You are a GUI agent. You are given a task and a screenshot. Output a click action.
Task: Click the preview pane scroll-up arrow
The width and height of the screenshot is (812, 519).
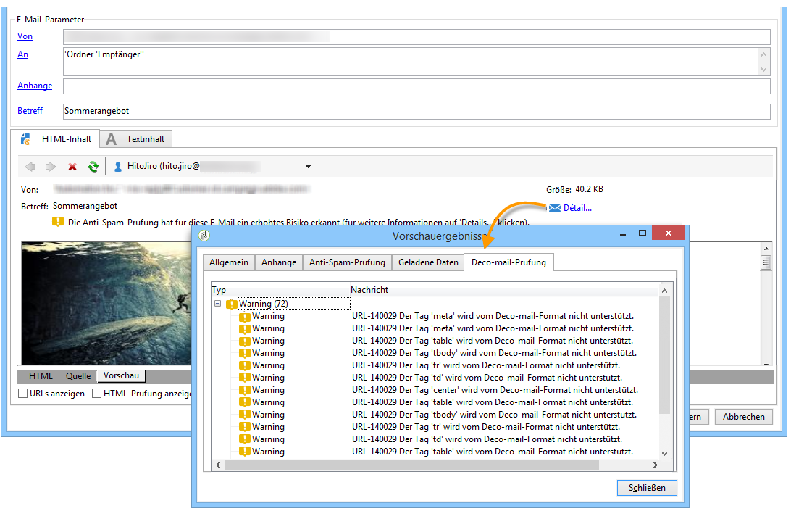pos(766,249)
